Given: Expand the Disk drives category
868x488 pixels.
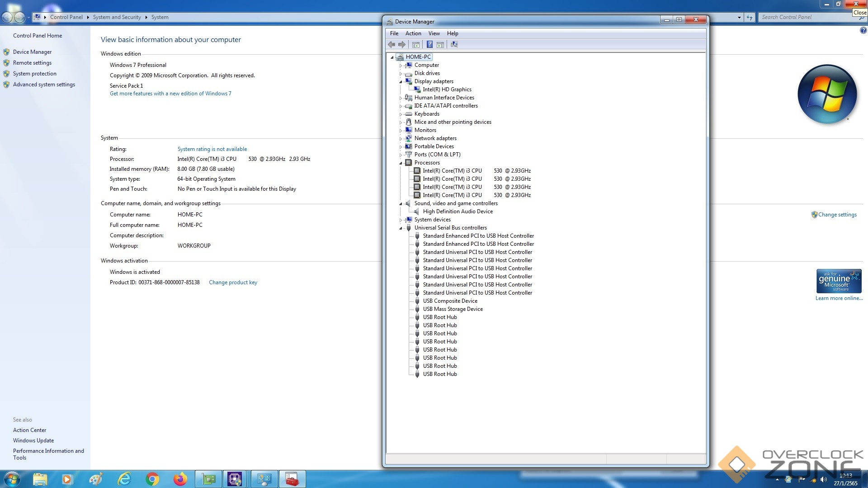Looking at the screenshot, I should pyautogui.click(x=401, y=74).
